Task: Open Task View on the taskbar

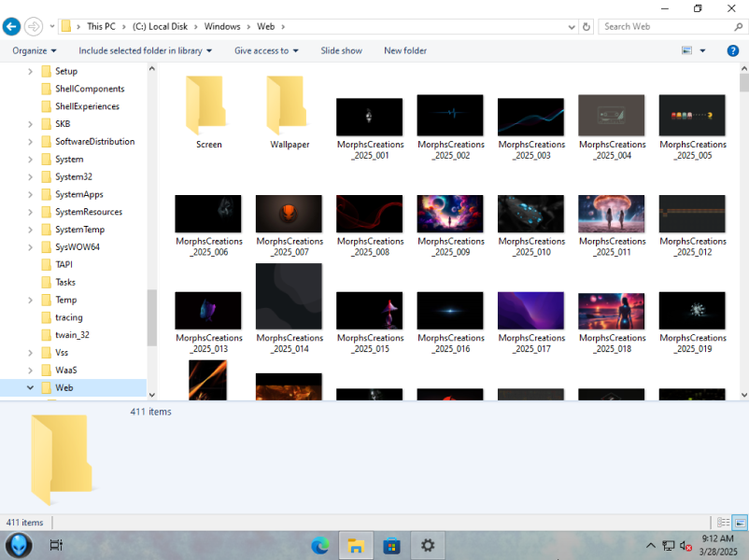Action: [x=56, y=545]
